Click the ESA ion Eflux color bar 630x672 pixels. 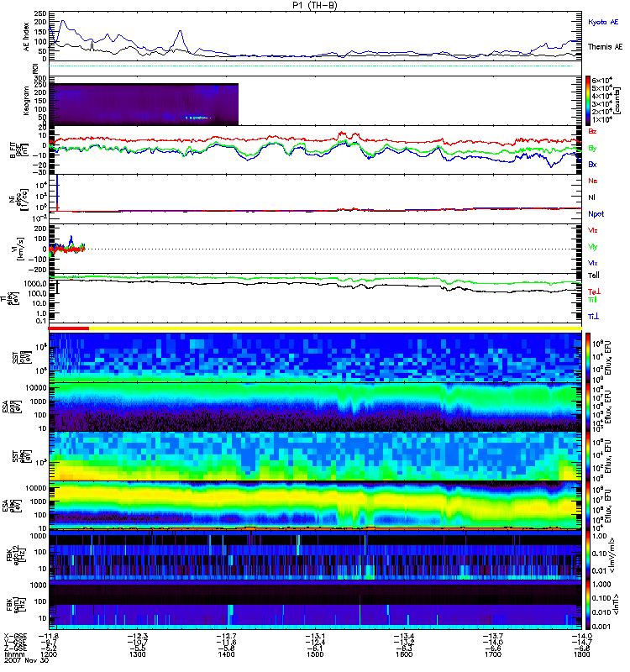click(588, 407)
